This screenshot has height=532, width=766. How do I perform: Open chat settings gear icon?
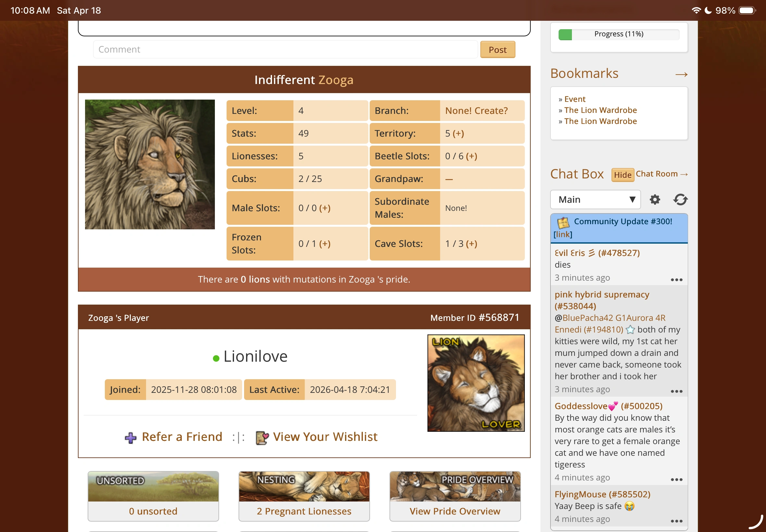[655, 200]
